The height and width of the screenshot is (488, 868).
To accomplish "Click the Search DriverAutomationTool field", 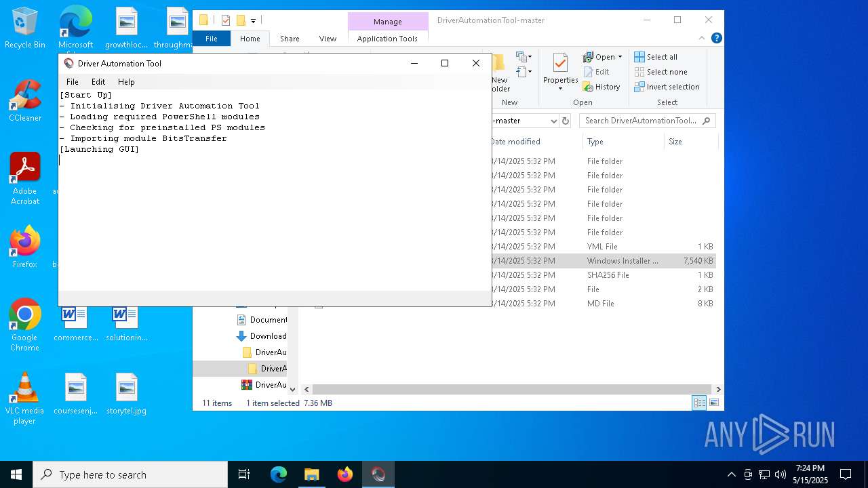I will coord(648,121).
